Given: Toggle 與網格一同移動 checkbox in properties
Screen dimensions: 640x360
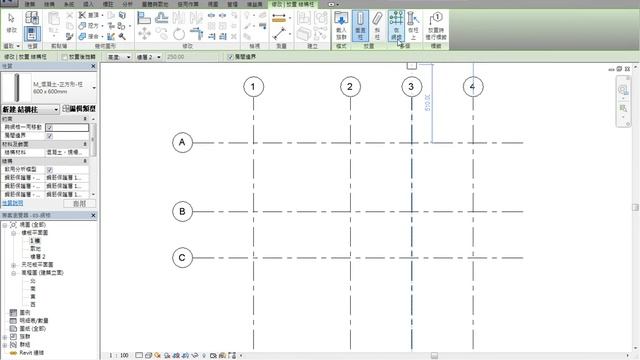Looking at the screenshot, I should click(49, 127).
